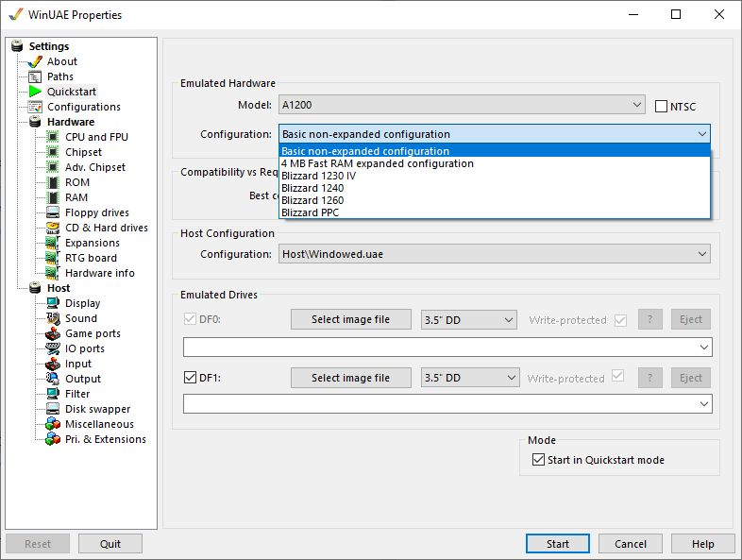The height and width of the screenshot is (560, 742).
Task: Open the Miscellaneous settings page
Action: pos(99,424)
